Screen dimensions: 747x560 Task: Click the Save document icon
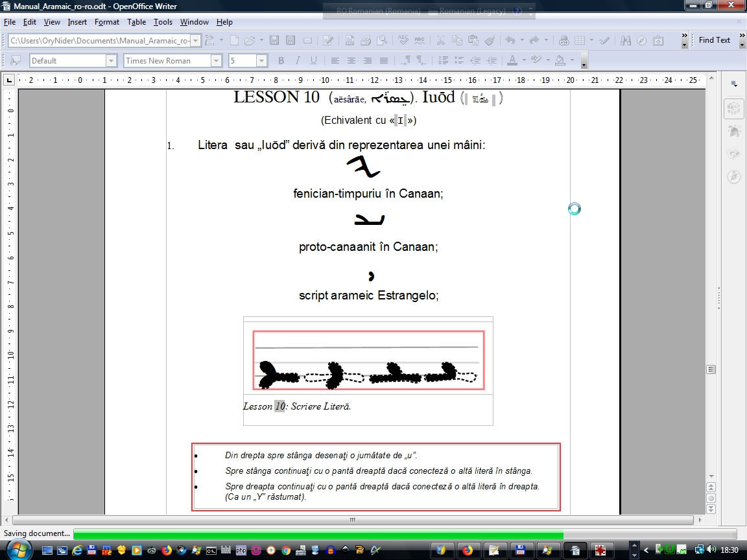274,40
